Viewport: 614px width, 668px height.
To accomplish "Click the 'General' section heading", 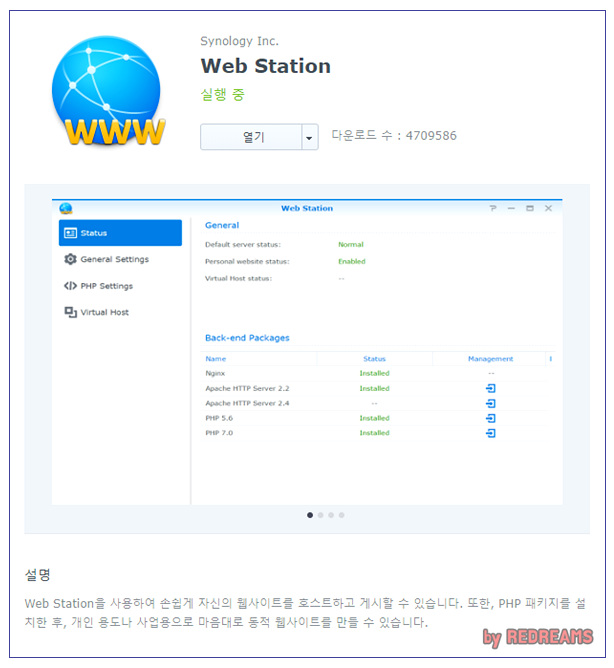I will point(222,225).
